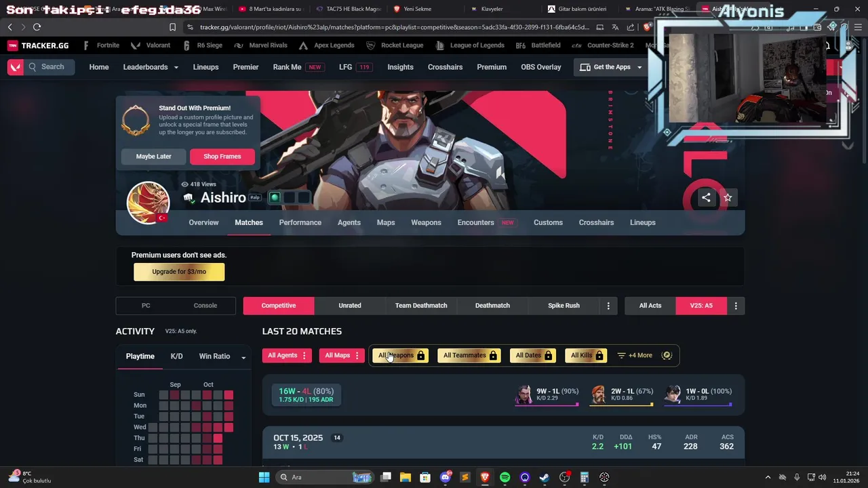Open Windows Start menu

tap(264, 477)
